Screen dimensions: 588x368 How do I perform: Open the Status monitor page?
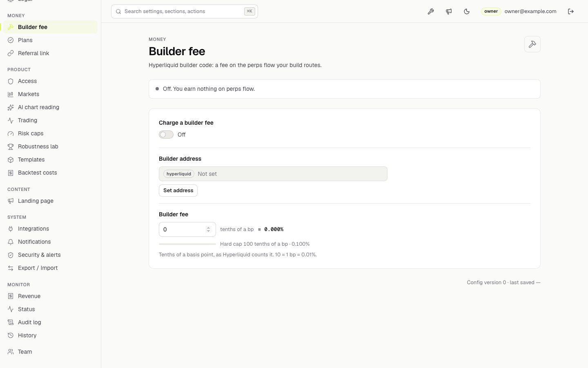(50, 309)
